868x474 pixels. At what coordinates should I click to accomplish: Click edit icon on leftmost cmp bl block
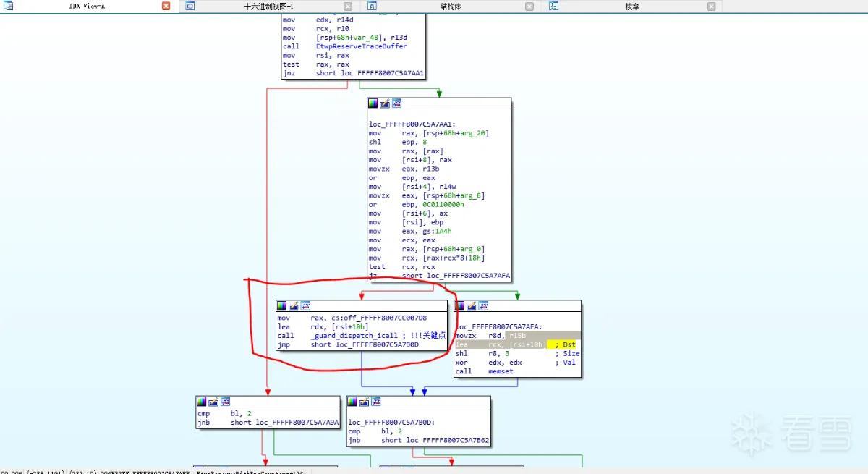point(214,401)
